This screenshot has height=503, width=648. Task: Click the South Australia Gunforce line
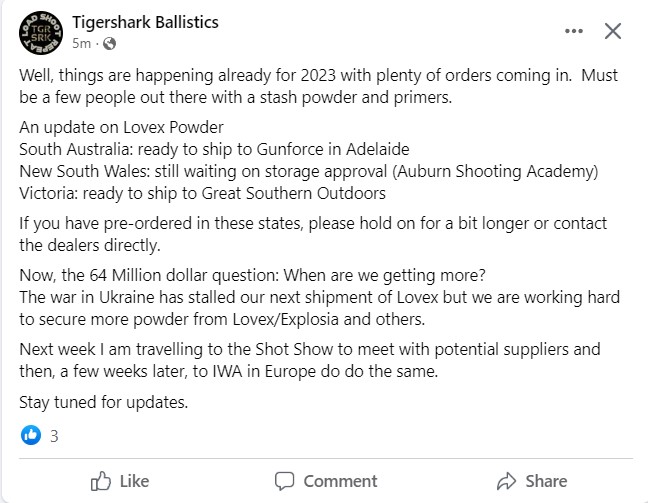[214, 149]
